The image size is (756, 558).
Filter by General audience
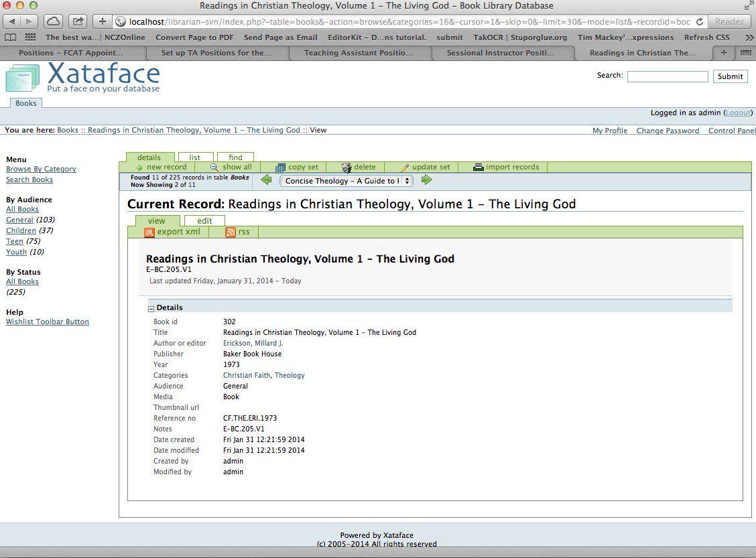19,220
